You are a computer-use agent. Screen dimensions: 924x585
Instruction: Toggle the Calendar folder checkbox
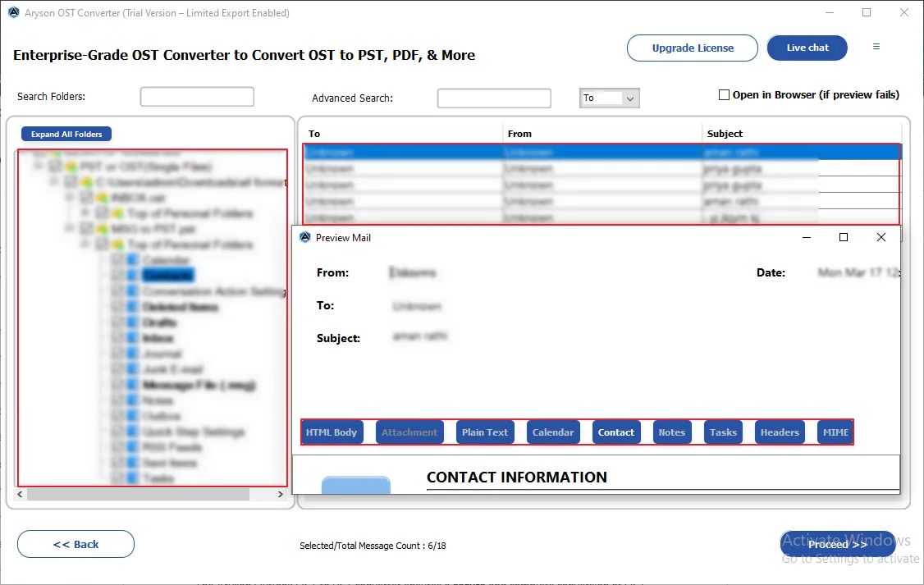coord(117,260)
